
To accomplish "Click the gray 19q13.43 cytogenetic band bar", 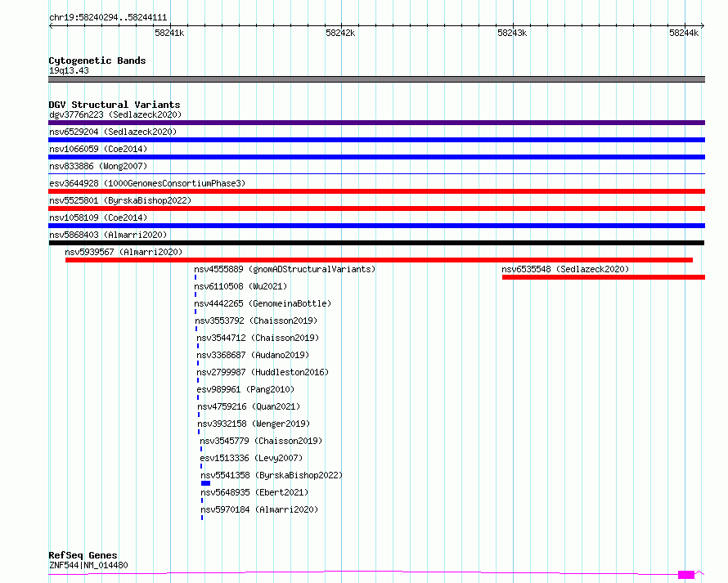I will (376, 79).
